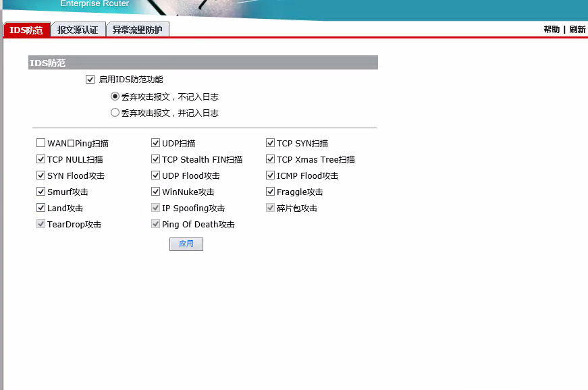Toggle the Land攻击 checkbox

click(41, 208)
